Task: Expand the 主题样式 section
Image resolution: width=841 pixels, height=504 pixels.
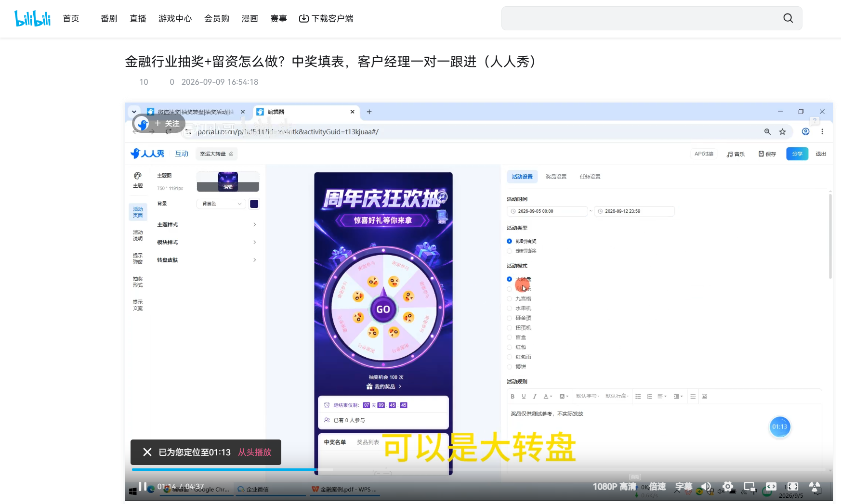Action: [x=207, y=225]
